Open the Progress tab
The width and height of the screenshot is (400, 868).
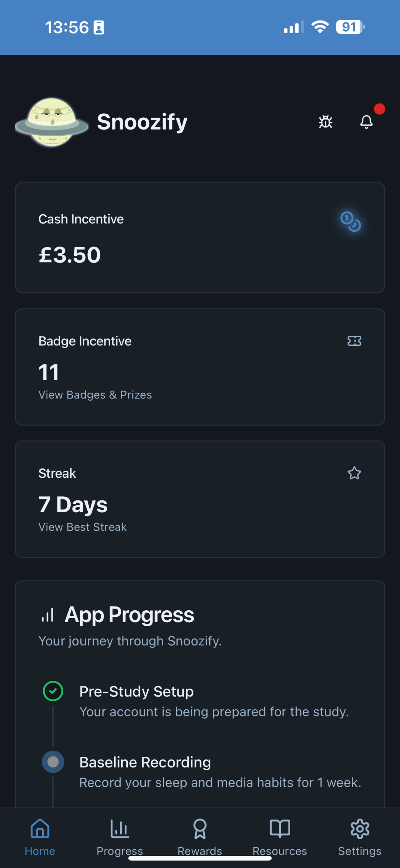120,836
